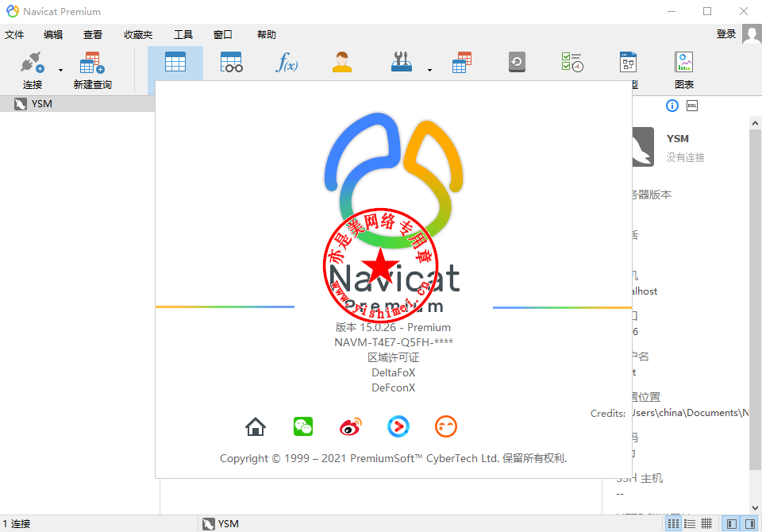Screen dimensions: 762x532
Task: Select the Table toolbar icon
Action: [175, 62]
